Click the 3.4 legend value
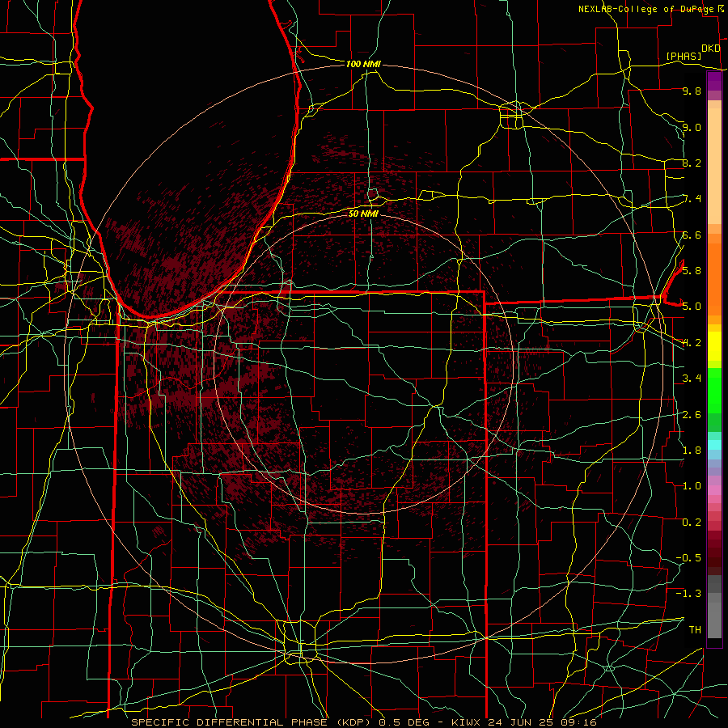The height and width of the screenshot is (728, 728). [x=692, y=379]
